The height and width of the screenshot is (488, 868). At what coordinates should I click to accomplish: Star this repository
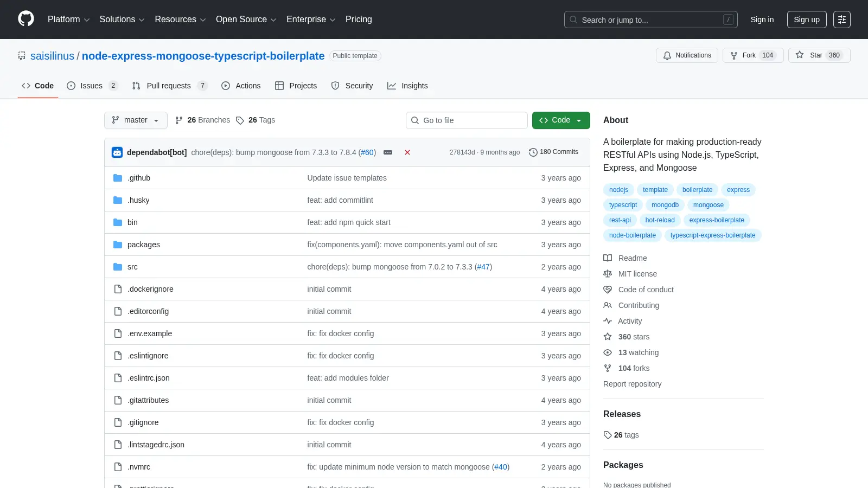coord(819,55)
